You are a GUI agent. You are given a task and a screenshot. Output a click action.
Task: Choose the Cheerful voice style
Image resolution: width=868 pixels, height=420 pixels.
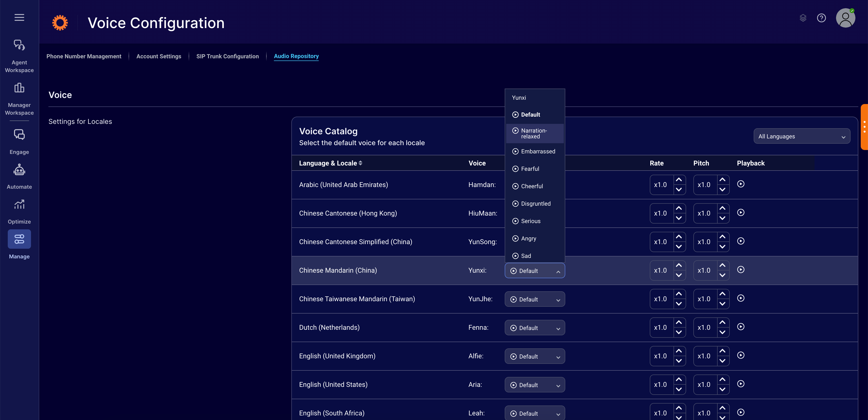tap(535, 187)
